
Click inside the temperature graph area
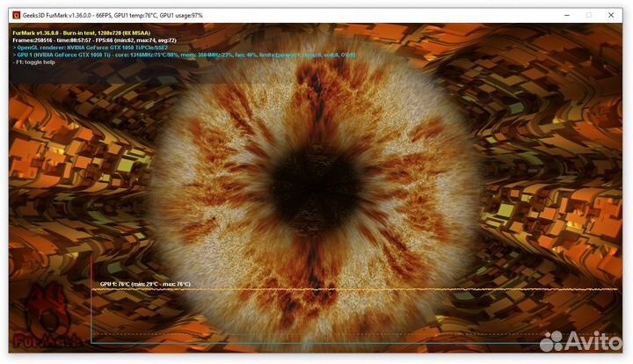(352, 317)
